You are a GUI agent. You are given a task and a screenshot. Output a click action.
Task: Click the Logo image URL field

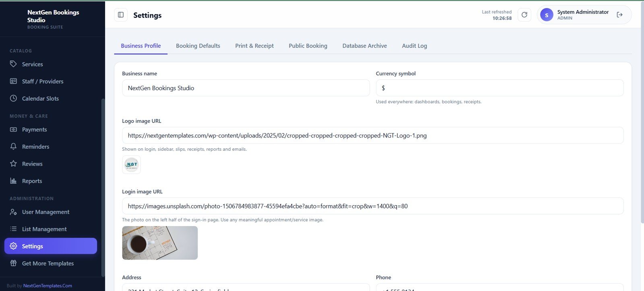click(x=373, y=135)
